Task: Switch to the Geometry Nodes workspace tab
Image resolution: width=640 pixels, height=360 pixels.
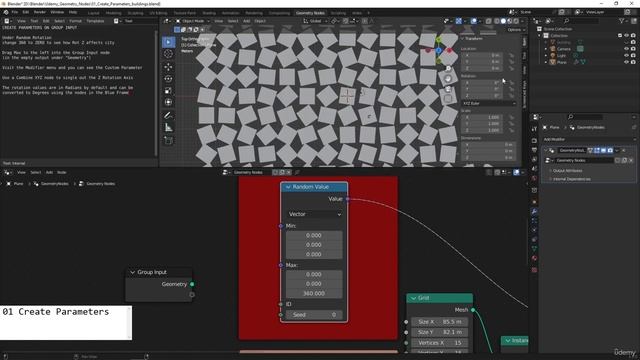Action: coord(310,13)
